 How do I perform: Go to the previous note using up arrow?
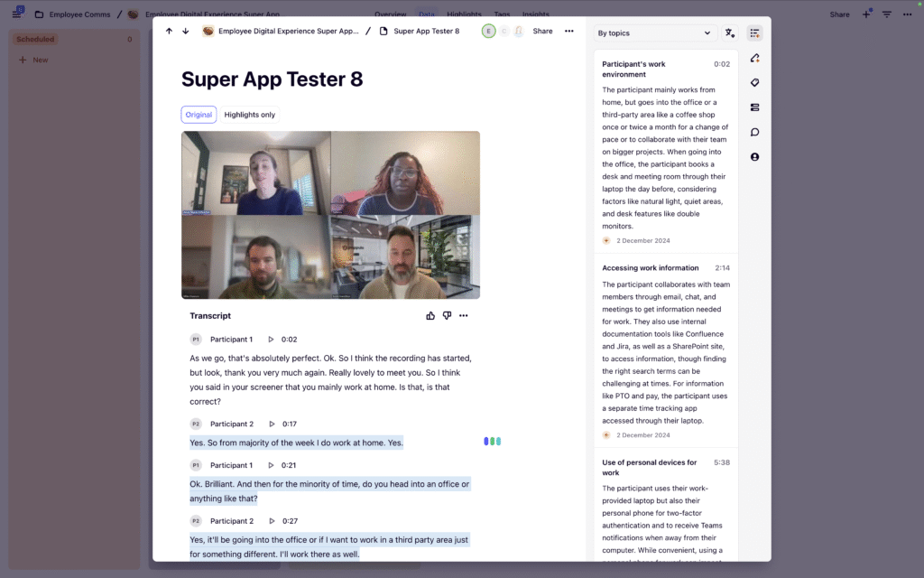169,31
